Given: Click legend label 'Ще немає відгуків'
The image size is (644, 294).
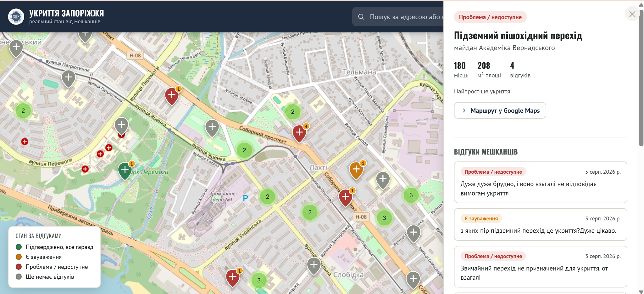Looking at the screenshot, I should pyautogui.click(x=50, y=277).
